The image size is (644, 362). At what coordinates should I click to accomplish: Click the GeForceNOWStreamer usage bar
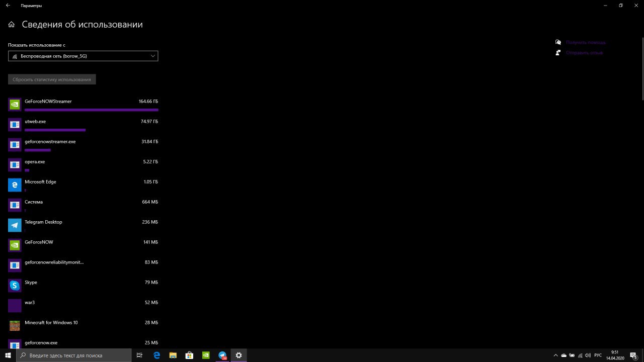click(x=91, y=110)
